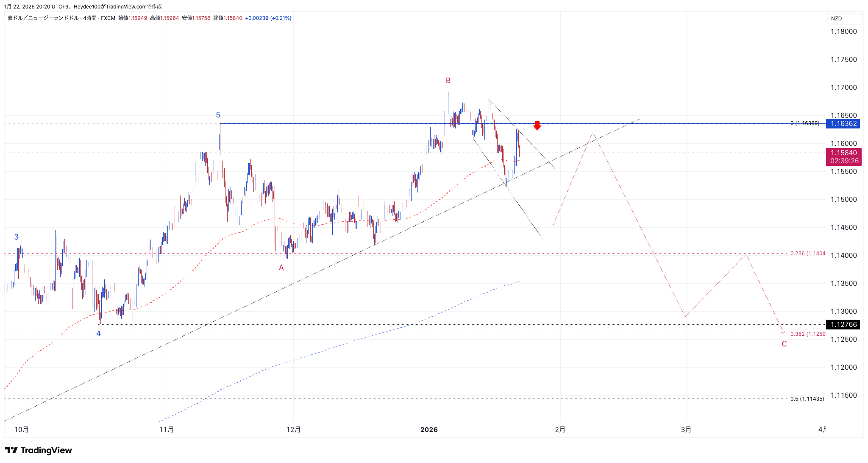The image size is (868, 463).
Task: Click the symbol title 豪ドル／ニュージーランドドル
Action: pyautogui.click(x=43, y=18)
